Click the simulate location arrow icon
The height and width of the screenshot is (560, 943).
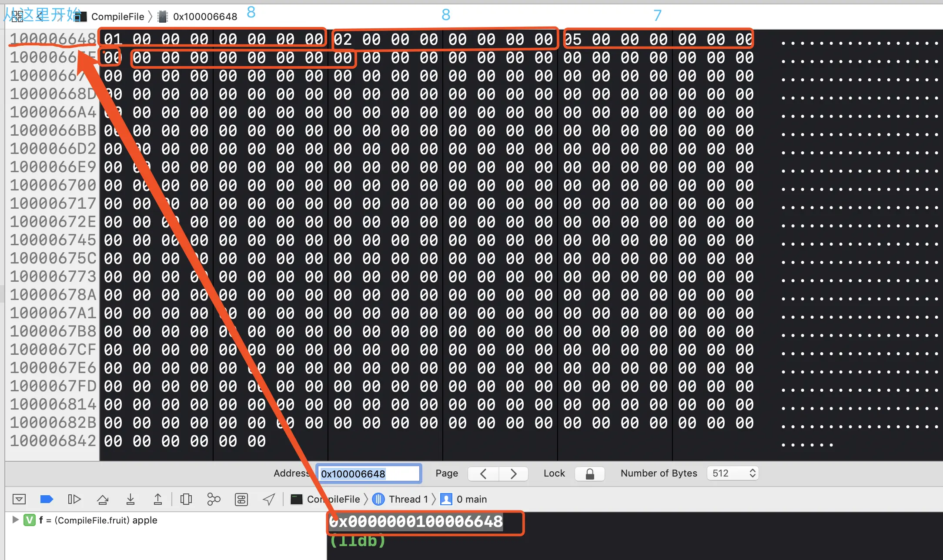pyautogui.click(x=269, y=499)
